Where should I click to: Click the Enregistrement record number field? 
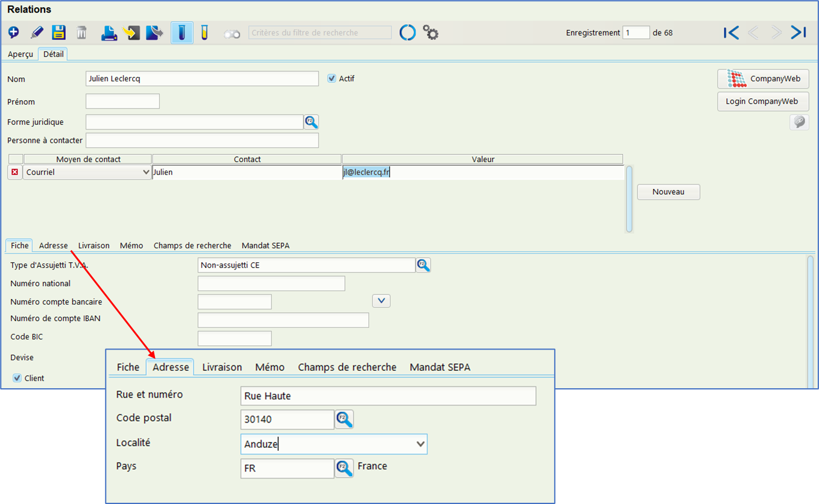coord(636,33)
